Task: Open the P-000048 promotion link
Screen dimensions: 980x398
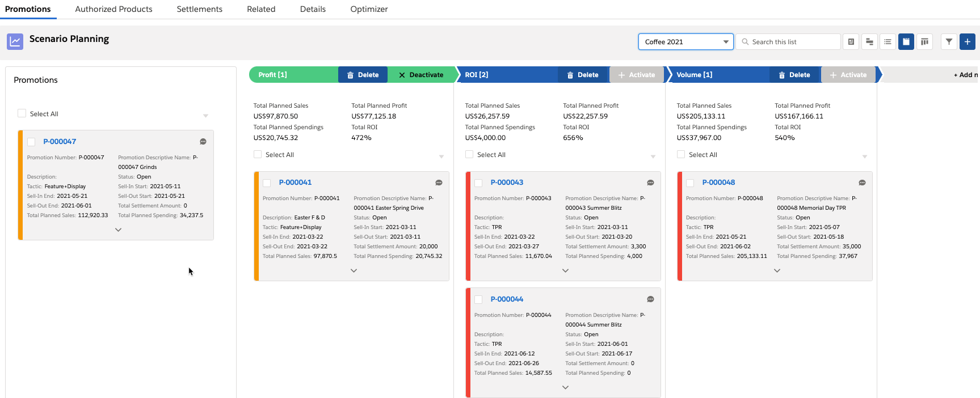Action: (718, 183)
